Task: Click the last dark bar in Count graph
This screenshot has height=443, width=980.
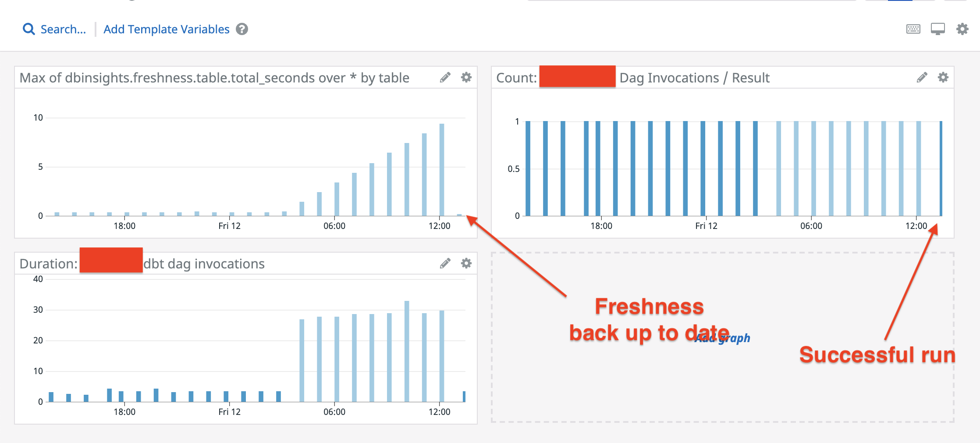Action: [941, 169]
